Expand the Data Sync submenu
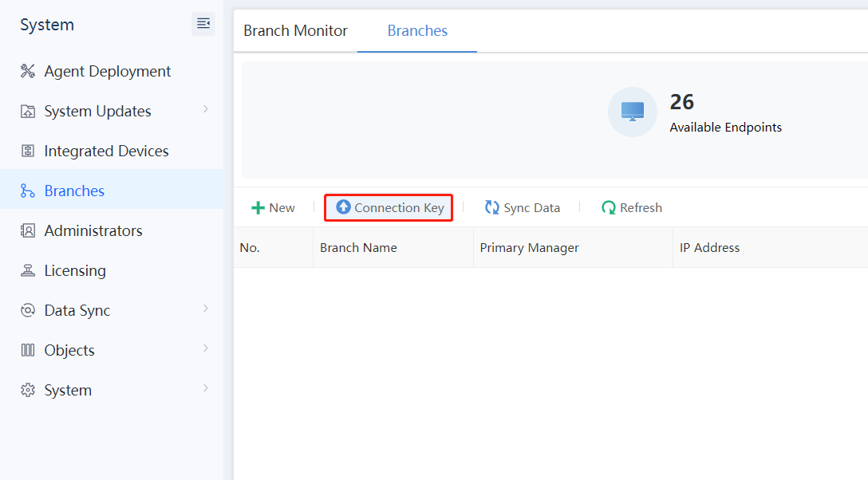 coord(206,309)
